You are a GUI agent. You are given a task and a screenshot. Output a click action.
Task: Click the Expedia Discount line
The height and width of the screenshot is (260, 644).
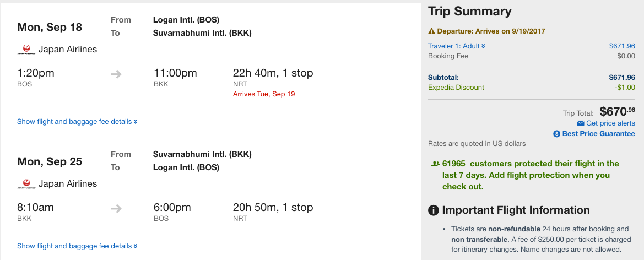456,88
